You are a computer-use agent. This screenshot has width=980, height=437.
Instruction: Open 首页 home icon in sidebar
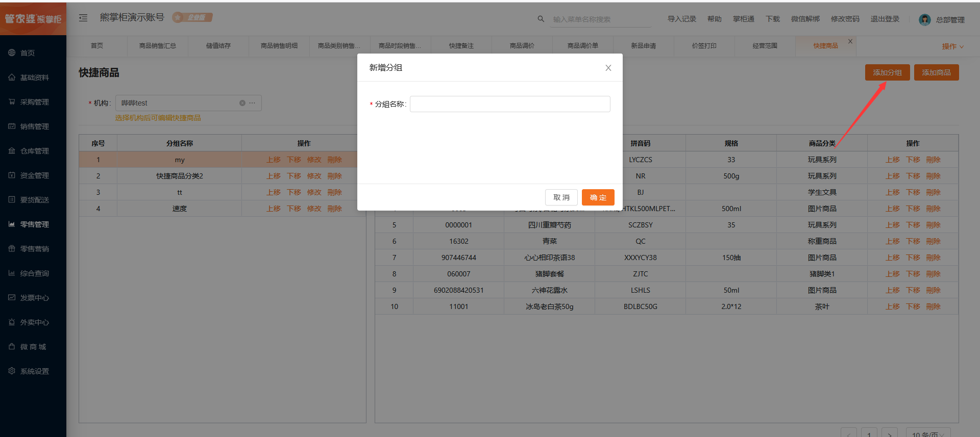(x=12, y=53)
